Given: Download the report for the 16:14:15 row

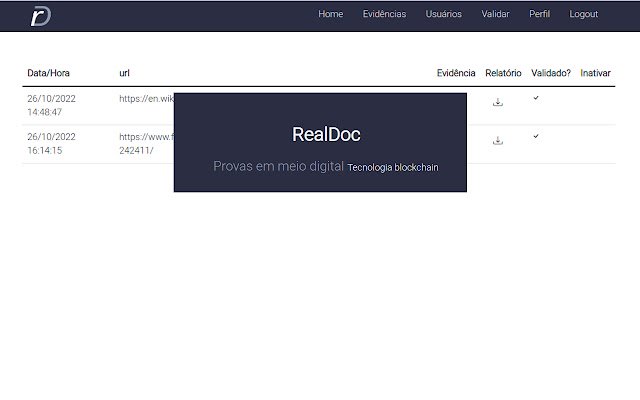Looking at the screenshot, I should coord(498,140).
